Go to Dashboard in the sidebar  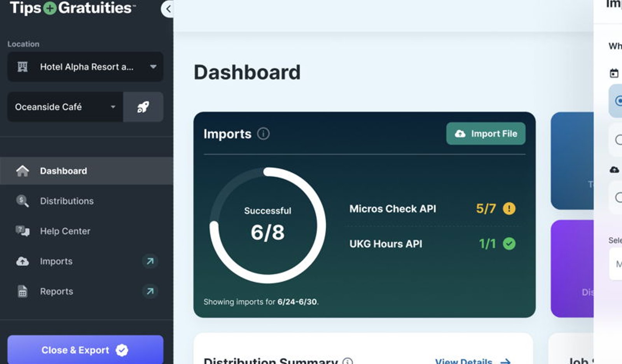[86, 171]
